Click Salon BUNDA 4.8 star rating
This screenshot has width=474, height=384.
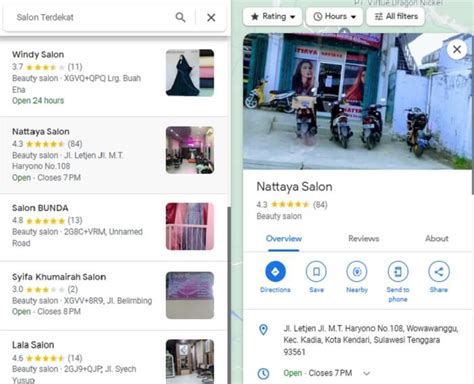point(45,221)
